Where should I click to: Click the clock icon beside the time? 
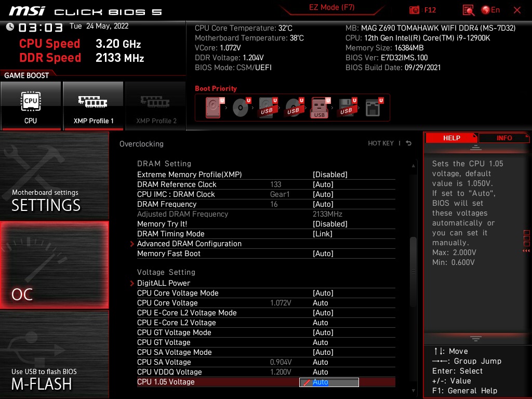[10, 26]
